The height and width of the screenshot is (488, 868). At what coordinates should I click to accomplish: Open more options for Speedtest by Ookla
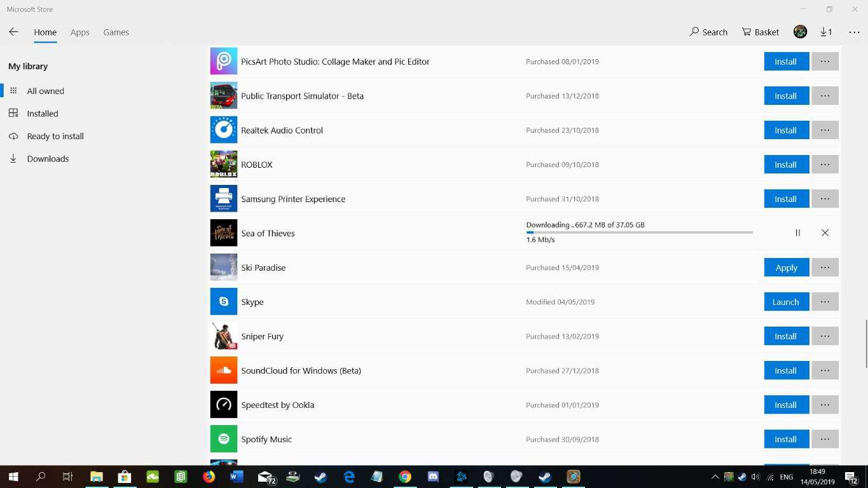pyautogui.click(x=825, y=404)
